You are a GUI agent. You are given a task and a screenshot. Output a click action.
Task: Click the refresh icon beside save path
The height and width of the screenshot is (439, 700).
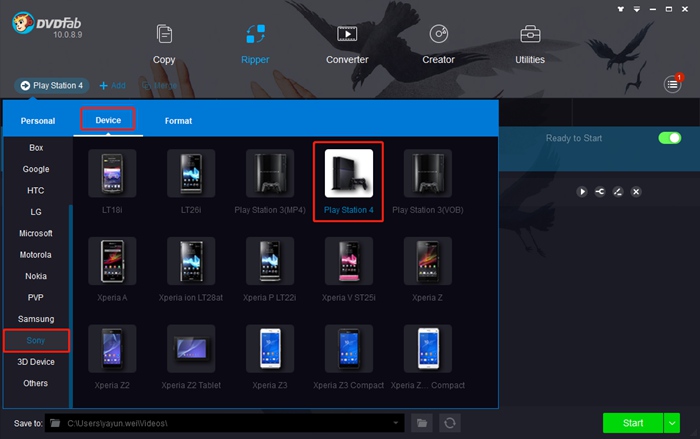[x=450, y=423]
